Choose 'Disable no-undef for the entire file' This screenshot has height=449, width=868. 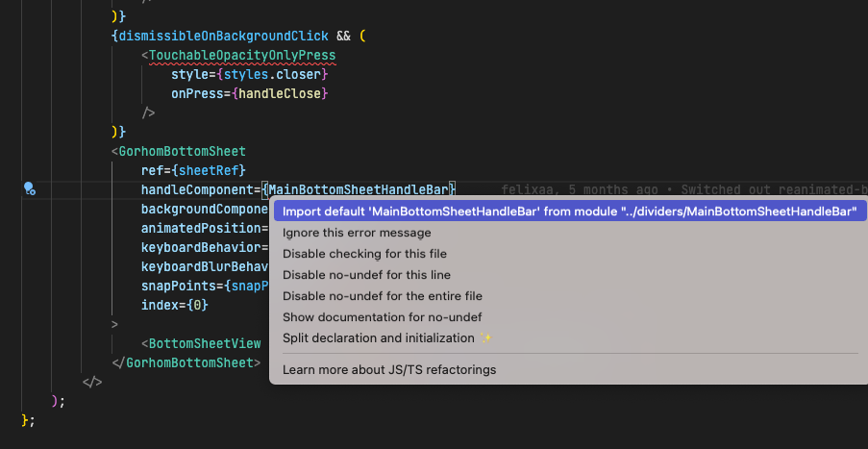(x=382, y=296)
